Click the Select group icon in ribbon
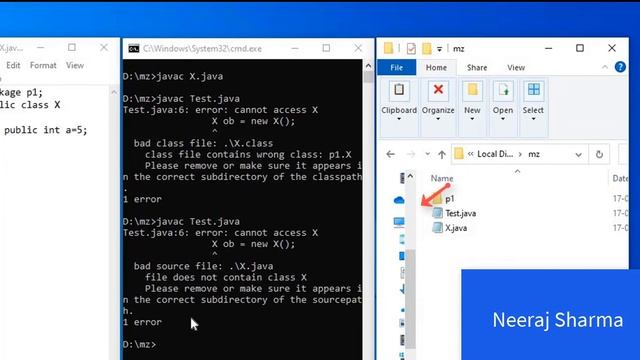This screenshot has height=360, width=640. [533, 90]
